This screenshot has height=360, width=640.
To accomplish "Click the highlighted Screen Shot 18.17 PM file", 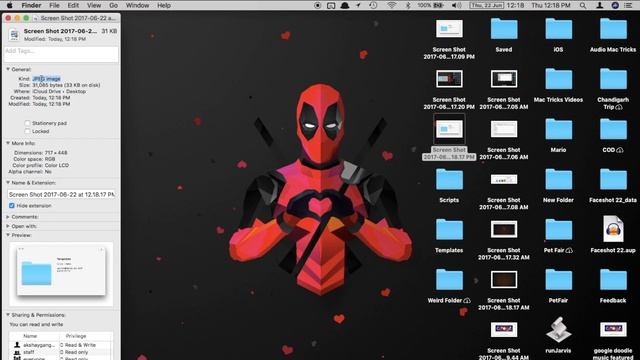I will 449,129.
